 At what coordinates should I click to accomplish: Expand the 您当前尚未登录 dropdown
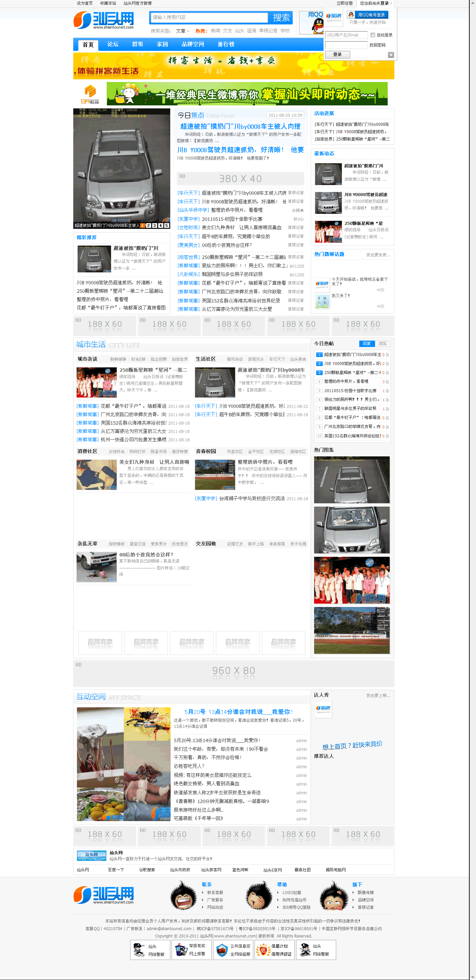pyautogui.click(x=376, y=3)
